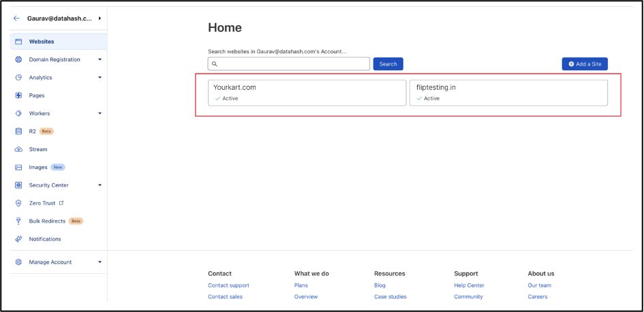Click the Security Center shield icon
Screen dimensions: 644x312
click(18, 185)
